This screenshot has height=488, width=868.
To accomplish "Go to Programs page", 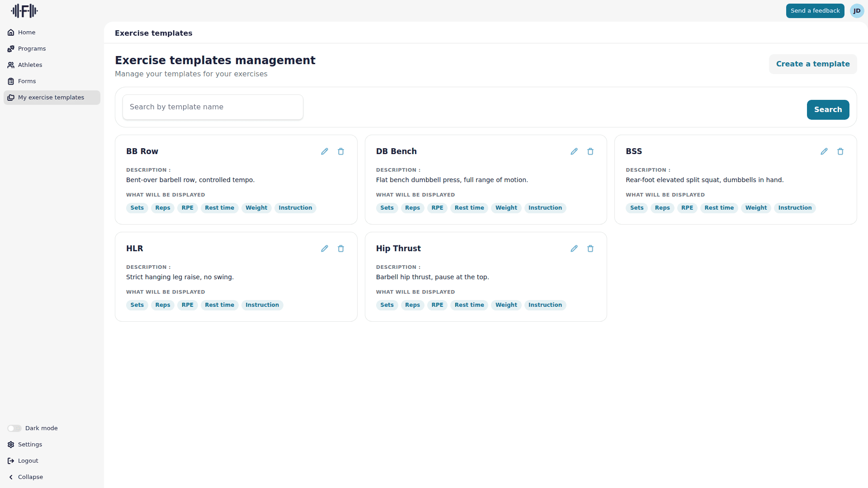I will [52, 49].
